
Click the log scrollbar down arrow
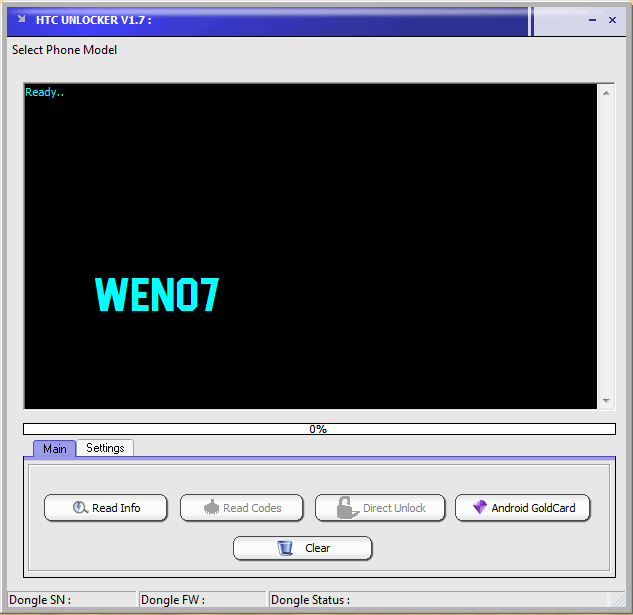tap(606, 401)
